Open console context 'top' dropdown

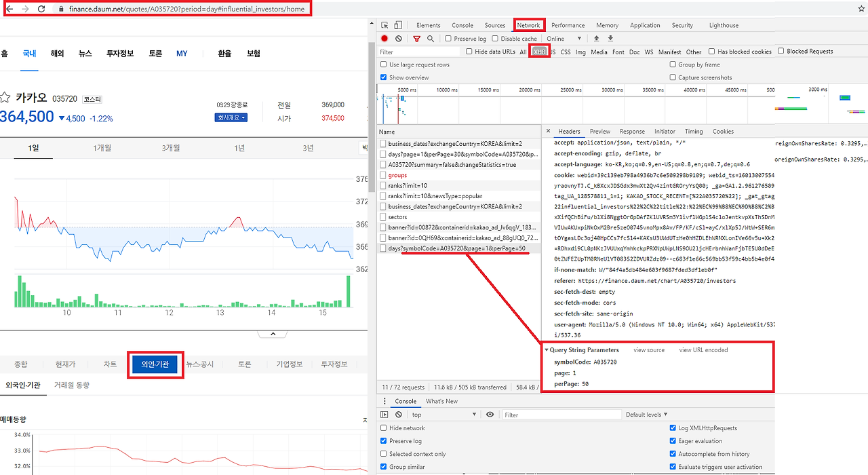pyautogui.click(x=446, y=415)
